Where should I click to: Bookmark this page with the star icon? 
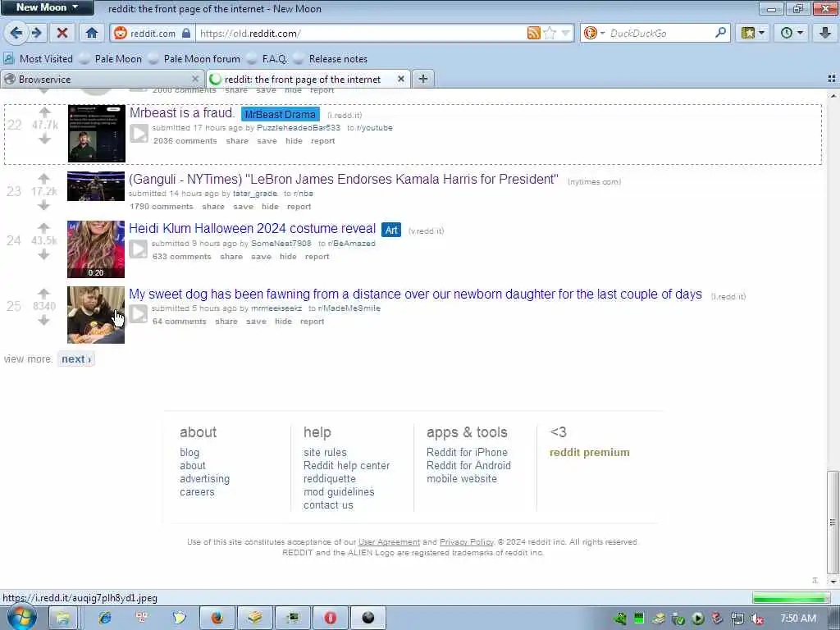click(550, 33)
